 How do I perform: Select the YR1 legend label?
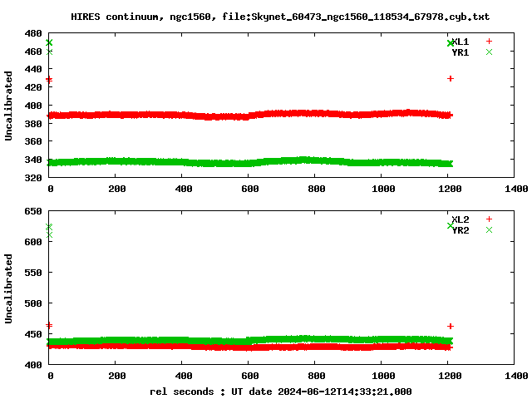pyautogui.click(x=461, y=52)
